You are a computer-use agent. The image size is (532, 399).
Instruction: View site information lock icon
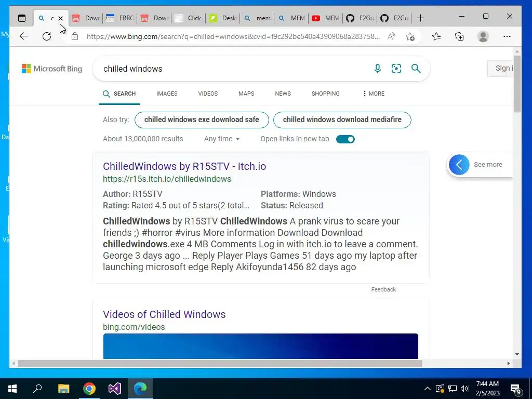[75, 36]
